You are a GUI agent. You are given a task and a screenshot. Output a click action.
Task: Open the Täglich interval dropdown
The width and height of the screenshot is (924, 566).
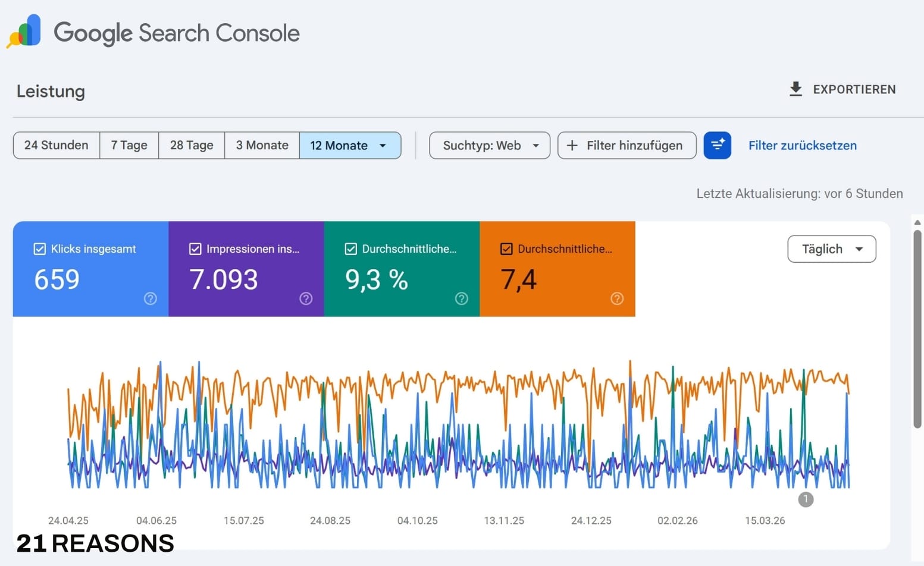coord(832,249)
